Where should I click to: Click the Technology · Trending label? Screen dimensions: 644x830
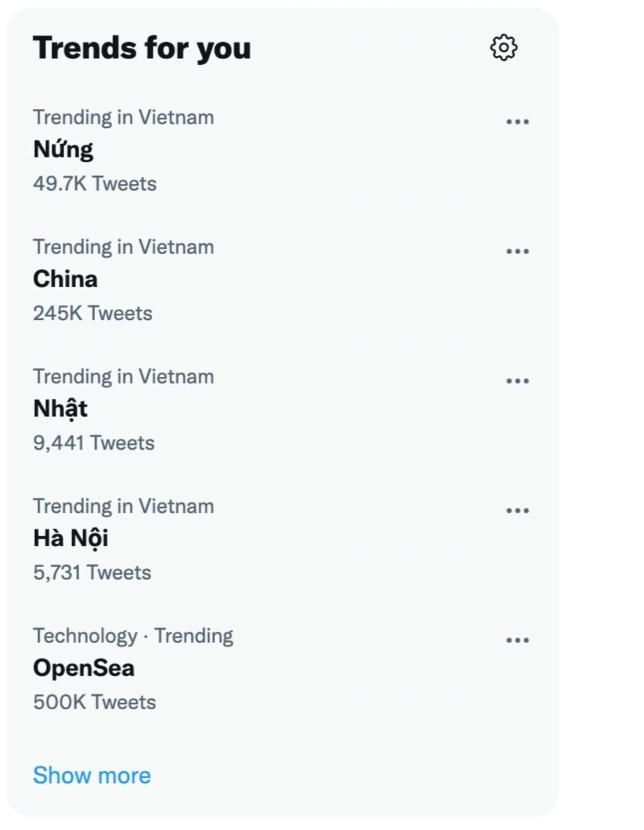pos(133,636)
